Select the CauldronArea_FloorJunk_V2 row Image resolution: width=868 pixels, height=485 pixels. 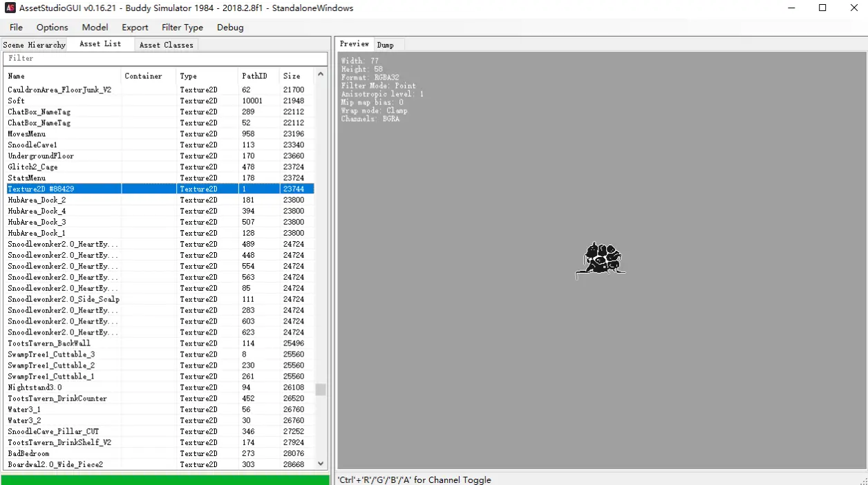[x=159, y=90]
